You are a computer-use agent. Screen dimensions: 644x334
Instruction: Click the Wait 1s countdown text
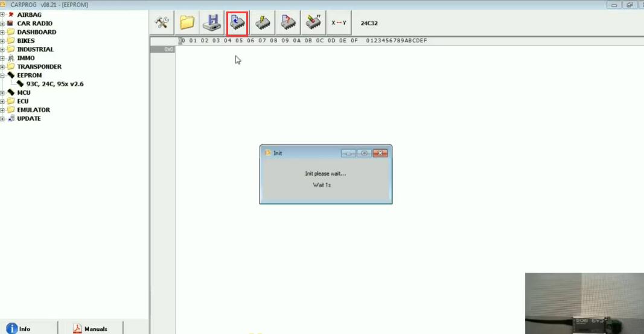coord(322,185)
